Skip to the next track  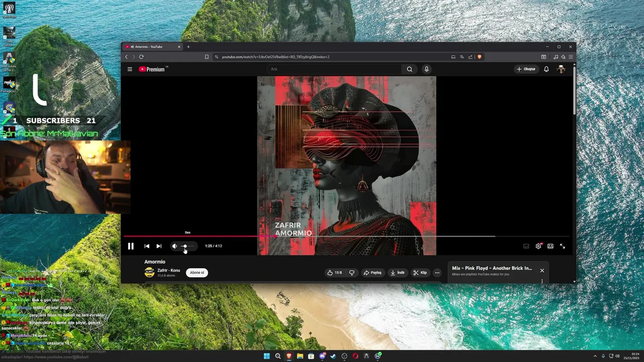click(x=159, y=246)
